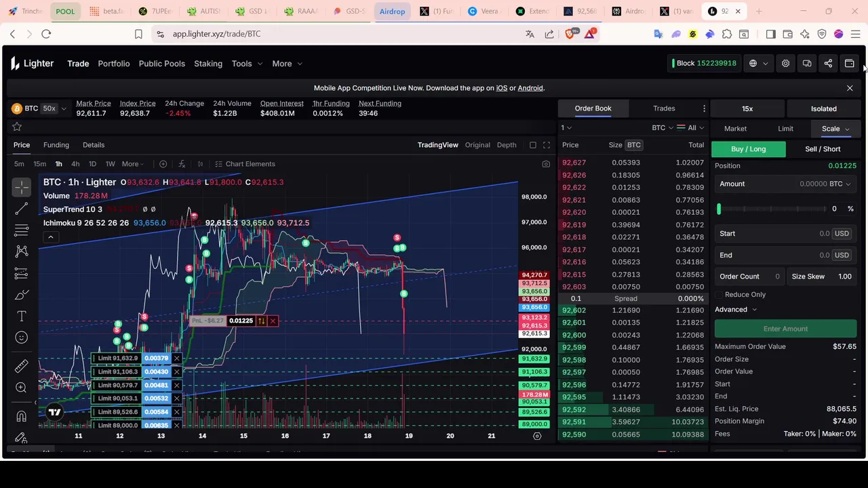
Task: Take a chart snapshot with camera icon
Action: coord(546,164)
